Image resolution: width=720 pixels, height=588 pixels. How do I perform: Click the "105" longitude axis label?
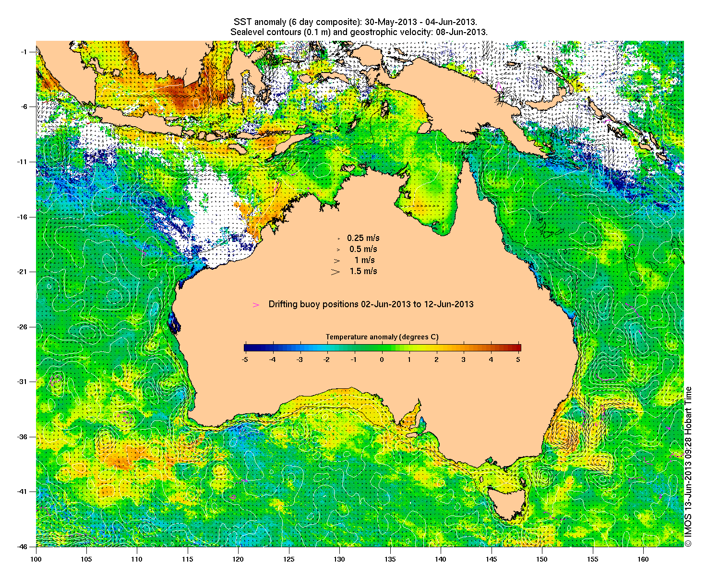coord(86,559)
